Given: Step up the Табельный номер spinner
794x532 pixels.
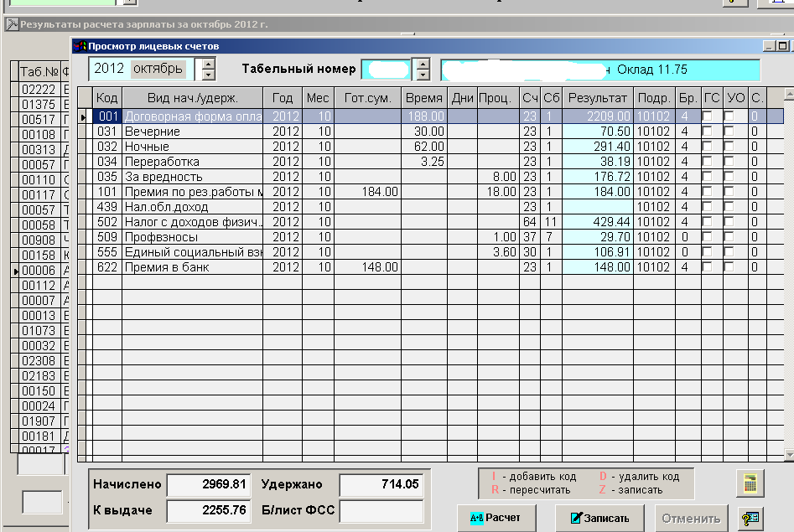Looking at the screenshot, I should [423, 63].
